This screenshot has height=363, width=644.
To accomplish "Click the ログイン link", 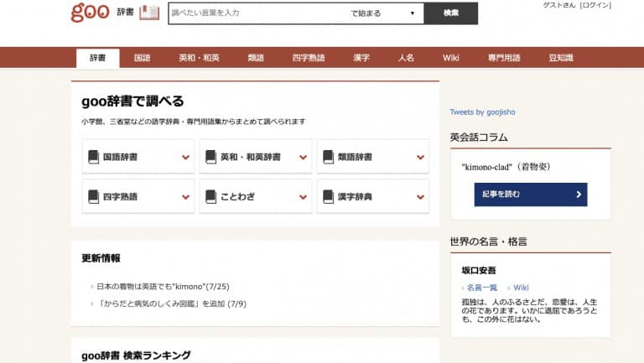I will (595, 5).
